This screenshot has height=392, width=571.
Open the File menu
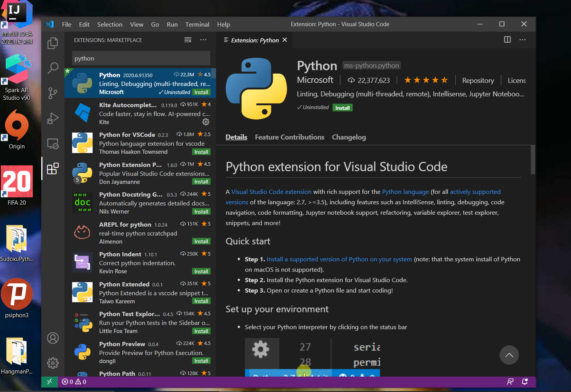tap(67, 24)
